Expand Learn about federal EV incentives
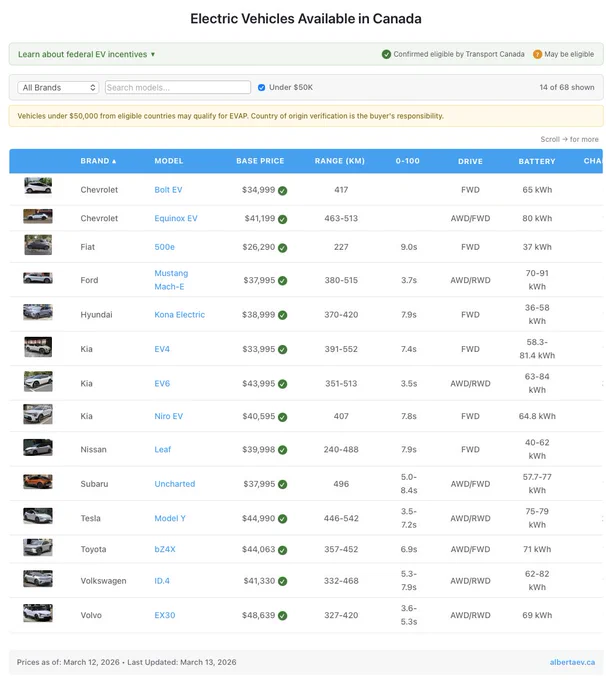 [86, 54]
